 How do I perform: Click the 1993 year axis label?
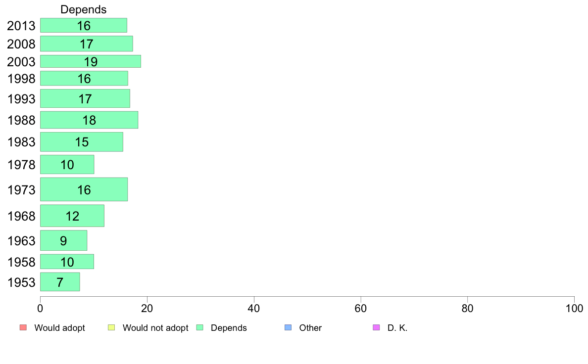(x=21, y=98)
